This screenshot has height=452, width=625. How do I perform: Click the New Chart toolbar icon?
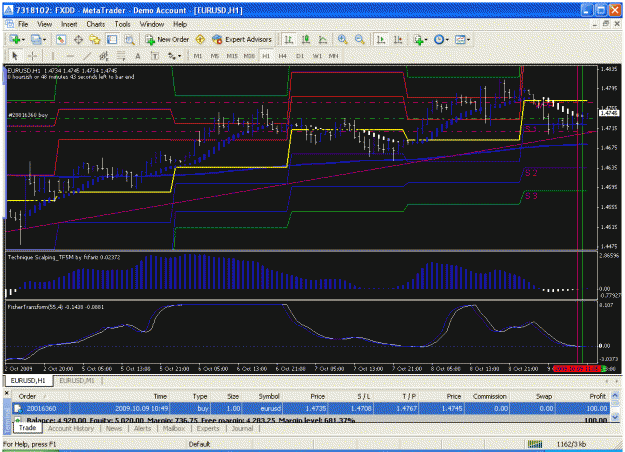click(15, 39)
